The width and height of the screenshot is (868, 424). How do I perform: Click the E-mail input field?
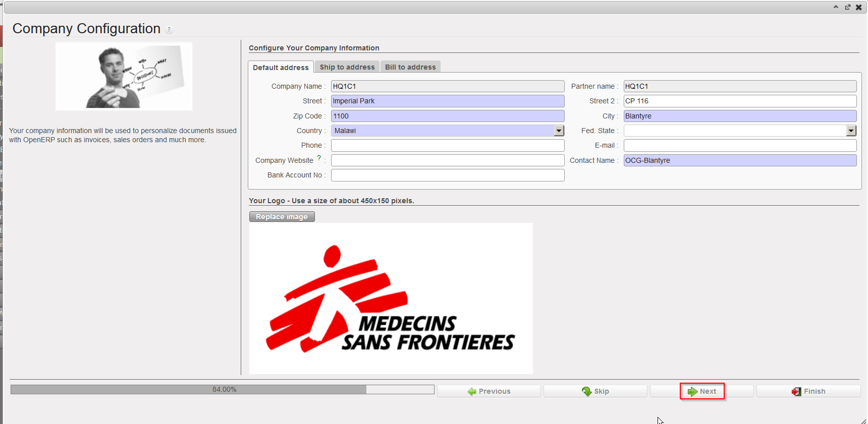(740, 145)
